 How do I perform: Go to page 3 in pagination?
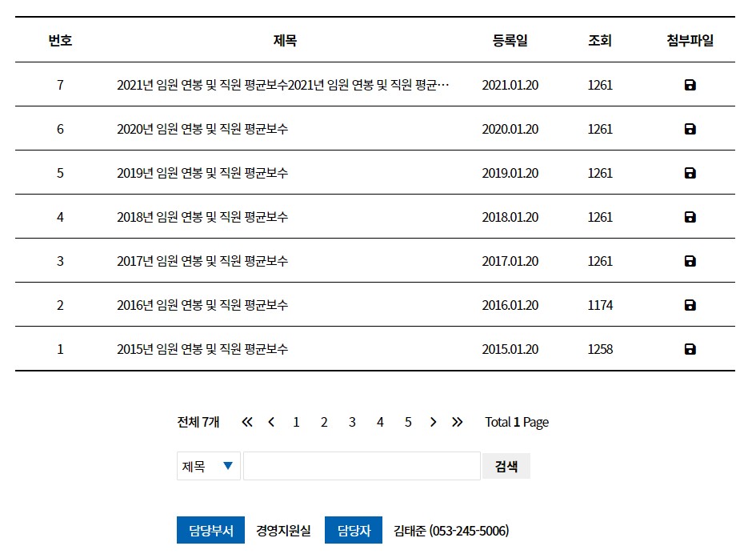click(352, 422)
